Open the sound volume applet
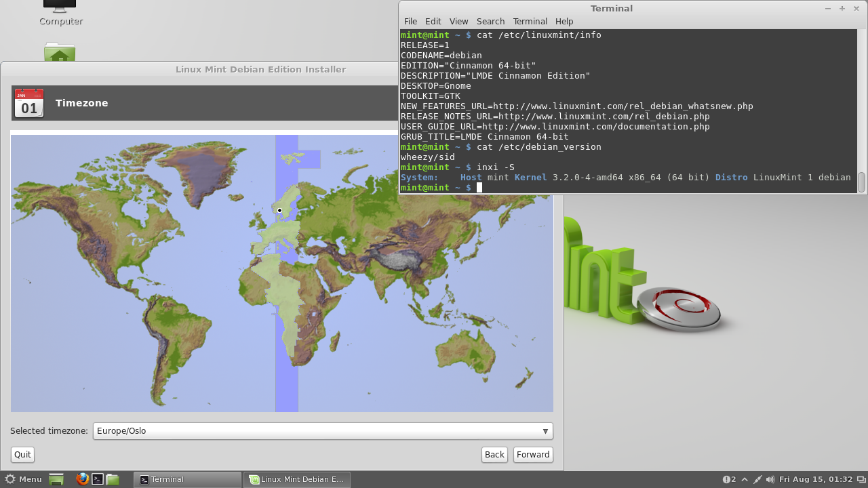 [x=770, y=479]
